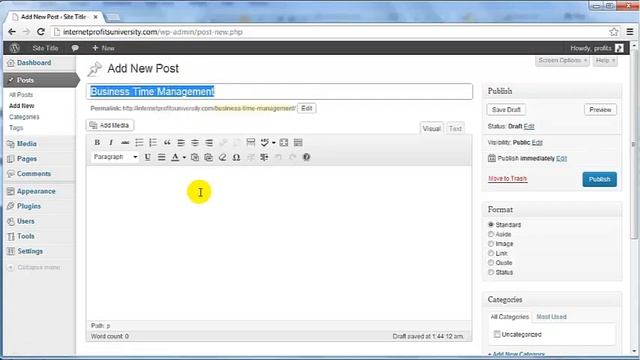640x360 pixels.
Task: Insert a bulleted list
Action: [x=139, y=142]
